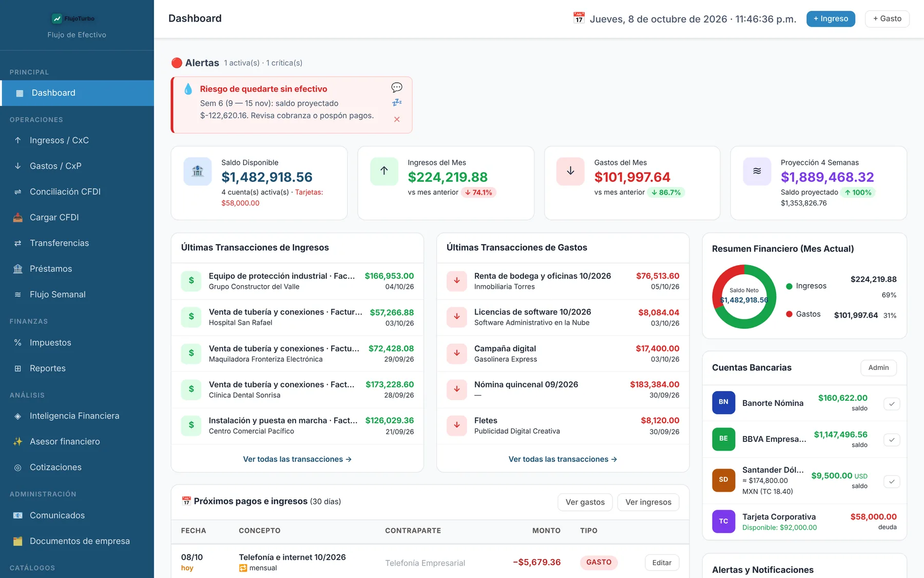The image size is (924, 578).
Task: Click the FlujoTurbo logo
Action: [73, 18]
